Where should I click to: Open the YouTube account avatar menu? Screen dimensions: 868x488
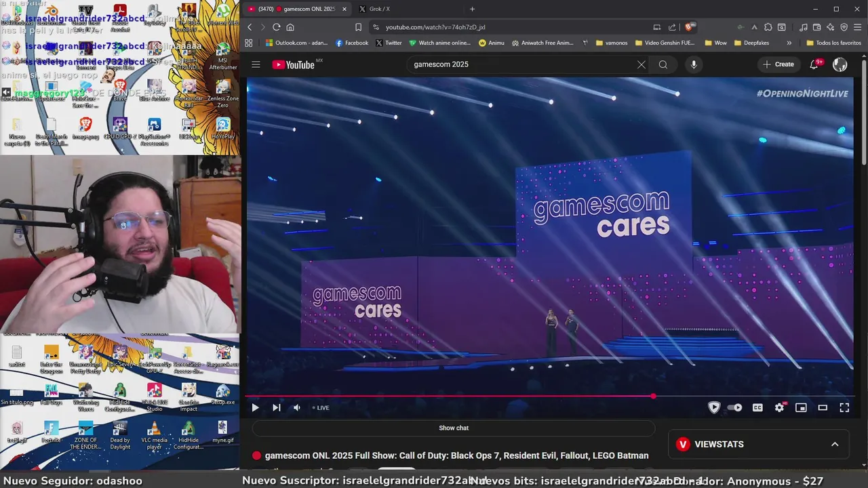840,64
